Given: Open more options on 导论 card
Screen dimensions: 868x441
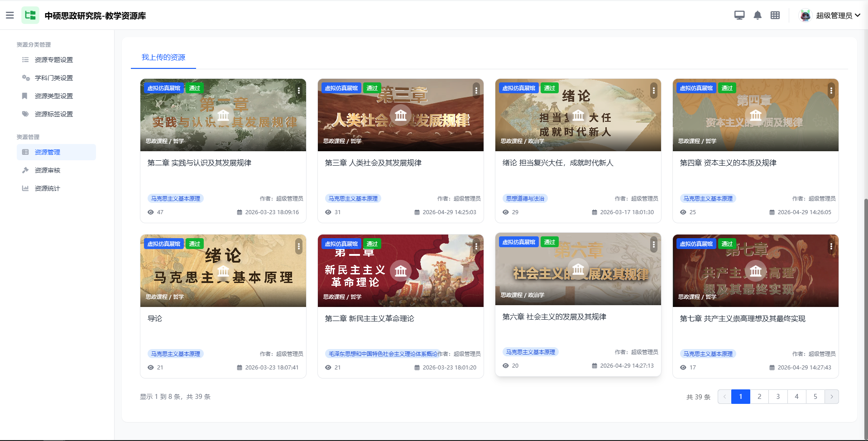Looking at the screenshot, I should point(299,246).
